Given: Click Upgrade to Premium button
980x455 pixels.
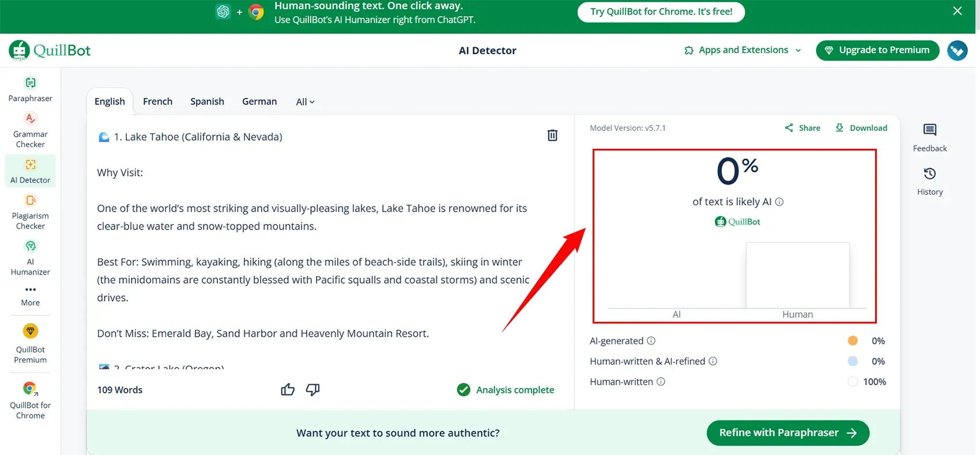Looking at the screenshot, I should click(x=877, y=50).
